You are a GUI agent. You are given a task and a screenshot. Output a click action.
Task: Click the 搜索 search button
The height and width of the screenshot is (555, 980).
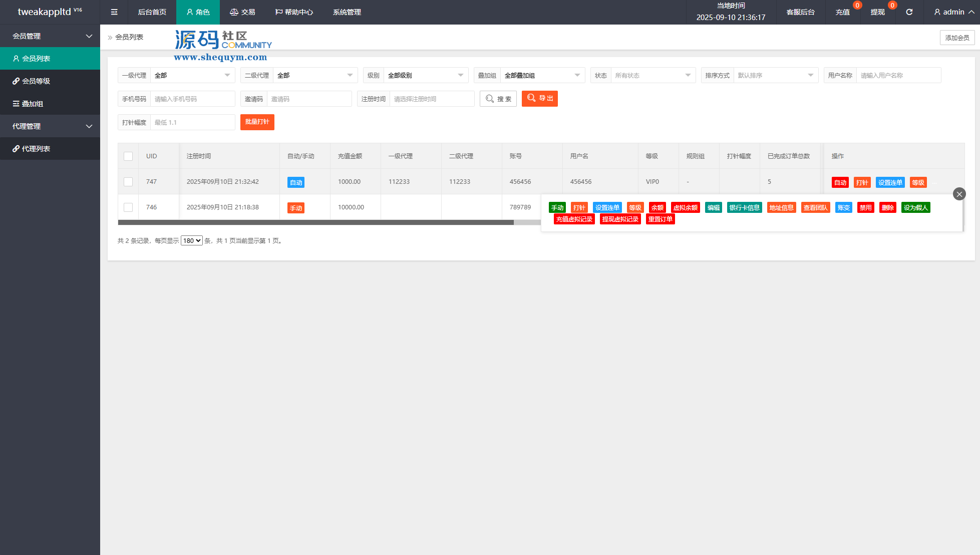pos(498,99)
